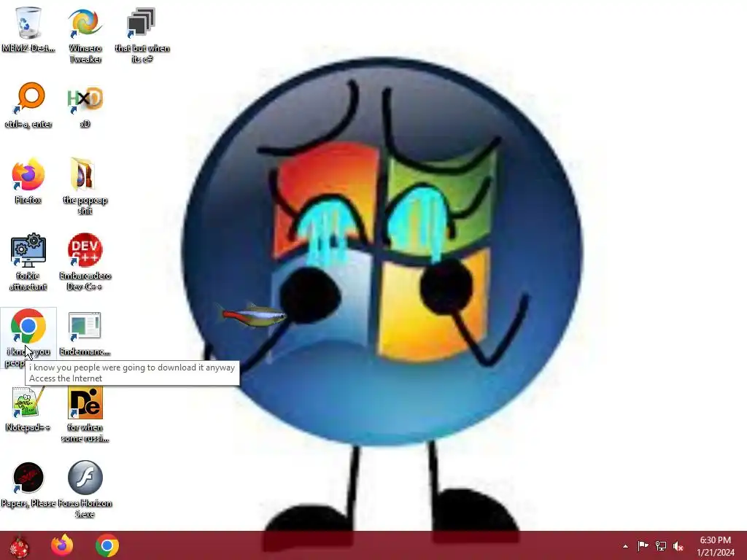This screenshot has height=560, width=747.
Task: Open the Start menu ornament button
Action: [19, 545]
